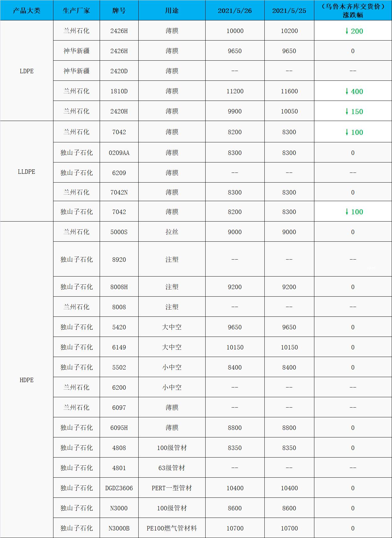Select the 0209AA grade cell
The image size is (392, 538).
pos(119,153)
